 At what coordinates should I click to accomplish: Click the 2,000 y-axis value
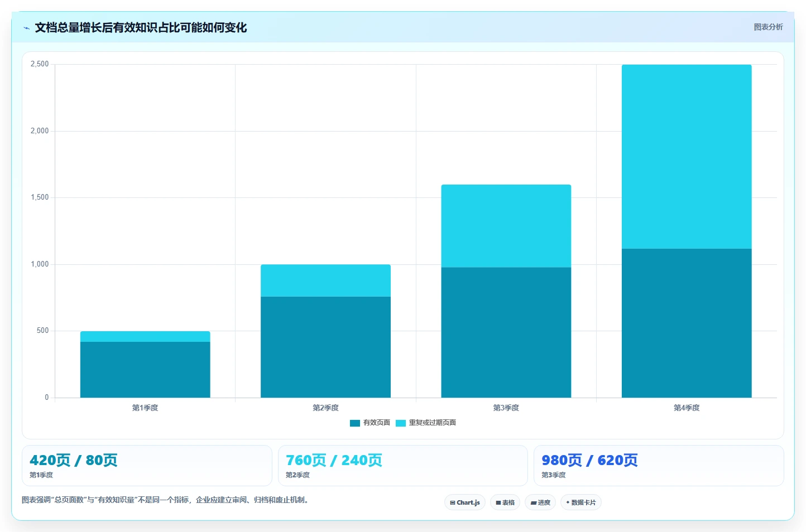40,131
